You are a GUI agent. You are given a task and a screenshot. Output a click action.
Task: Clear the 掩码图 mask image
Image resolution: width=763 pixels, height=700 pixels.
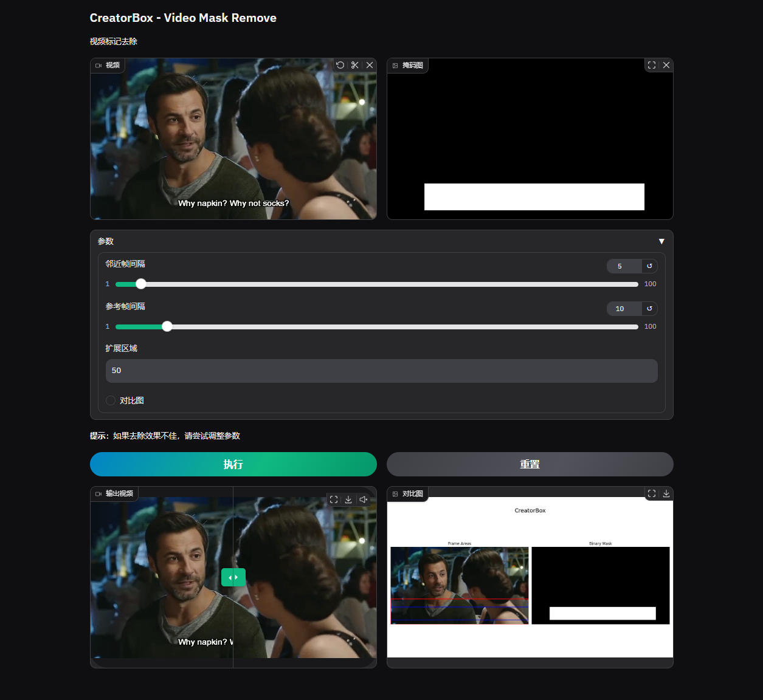666,65
